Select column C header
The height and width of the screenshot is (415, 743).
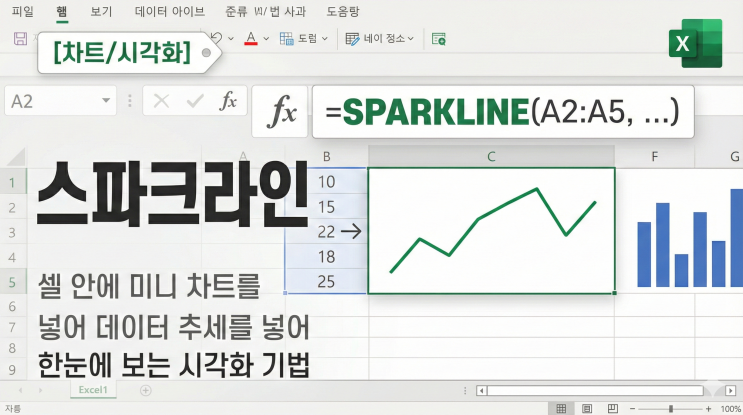pyautogui.click(x=491, y=157)
